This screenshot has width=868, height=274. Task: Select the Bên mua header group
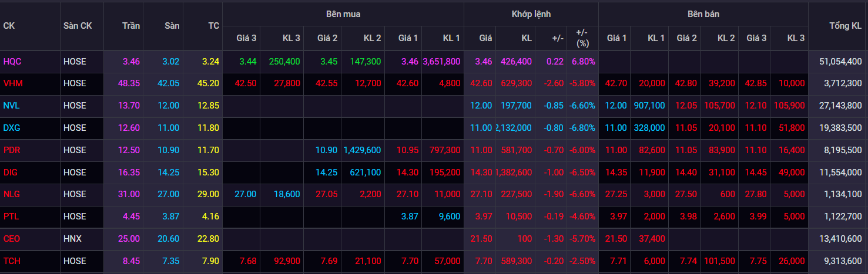coord(343,13)
